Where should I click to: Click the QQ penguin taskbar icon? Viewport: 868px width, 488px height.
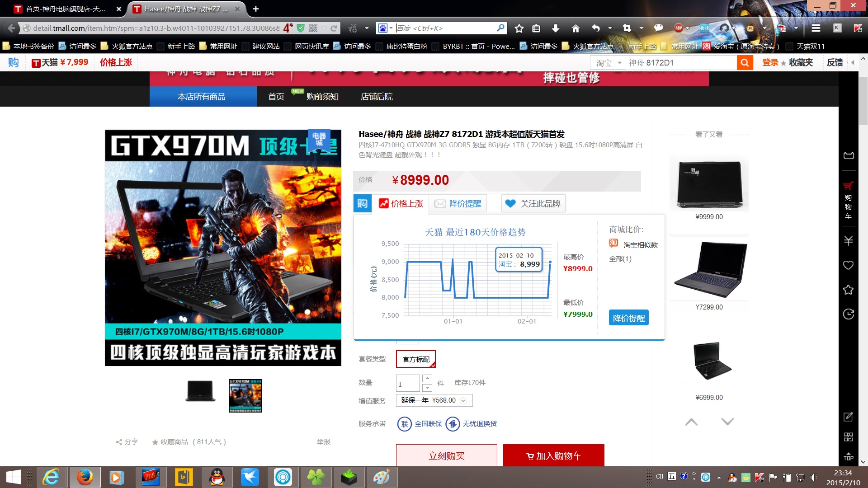click(217, 477)
